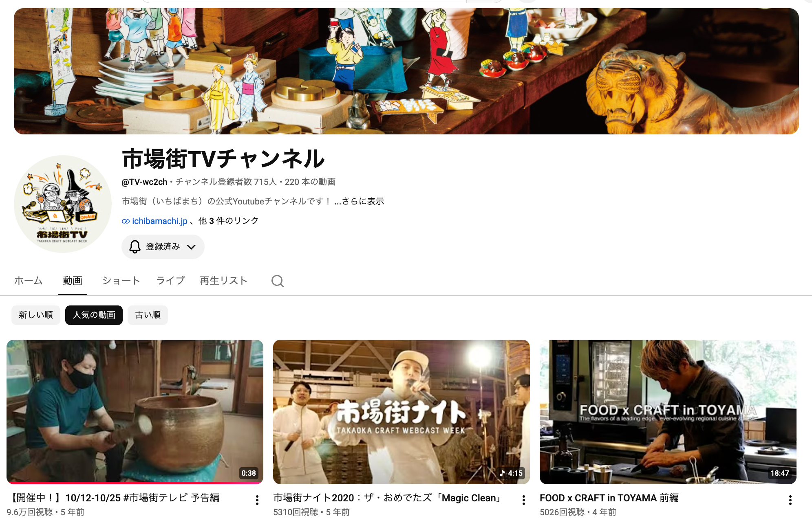Click the 4:15 duration badge
The image size is (812, 527).
tap(511, 473)
